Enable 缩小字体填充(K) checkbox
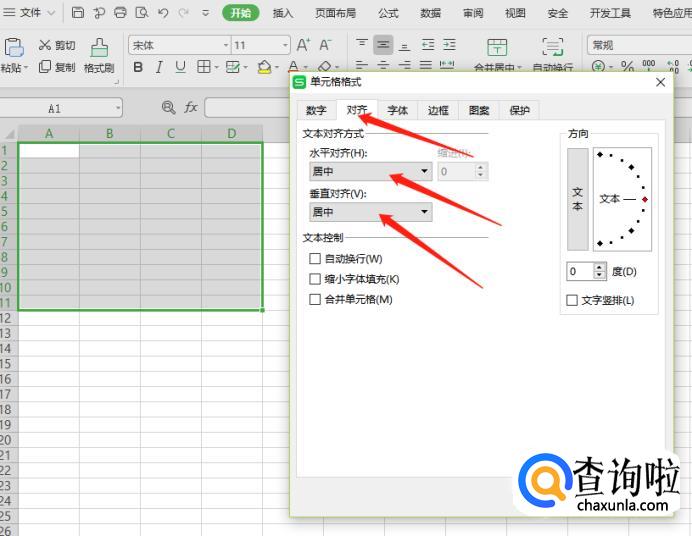The width and height of the screenshot is (692, 536). 315,279
